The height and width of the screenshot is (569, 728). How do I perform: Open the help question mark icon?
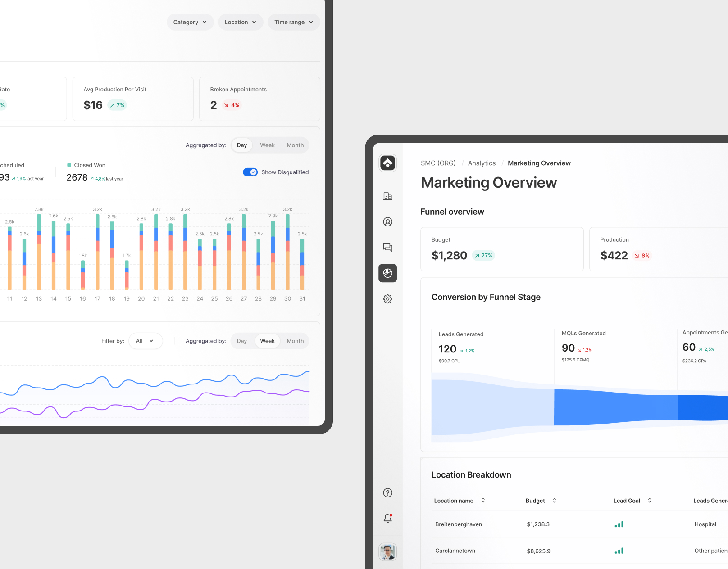pyautogui.click(x=387, y=493)
